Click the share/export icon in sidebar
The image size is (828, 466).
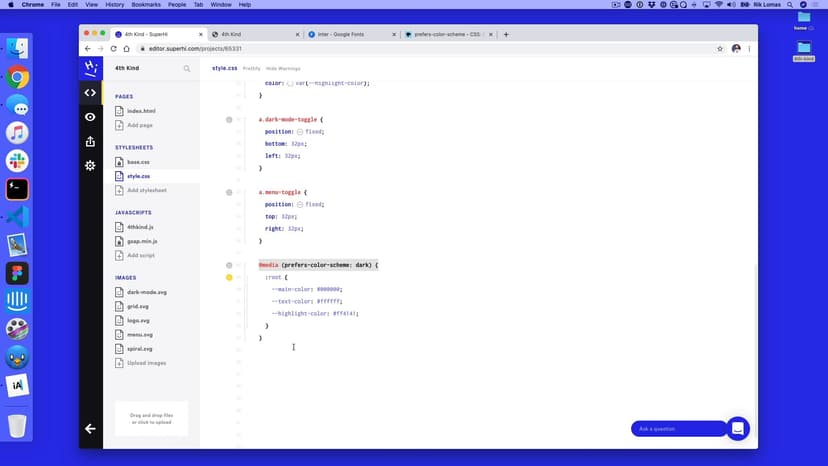90,141
